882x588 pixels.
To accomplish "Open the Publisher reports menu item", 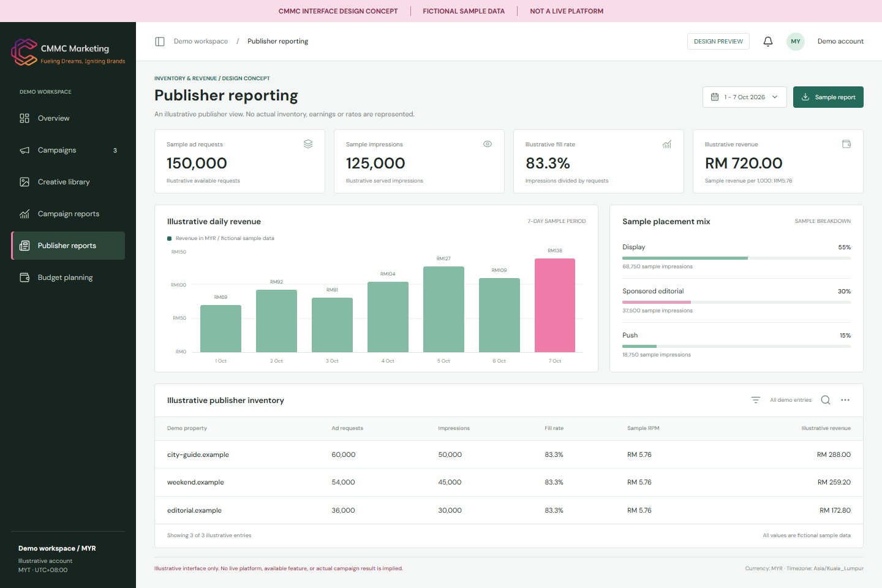I will pyautogui.click(x=68, y=246).
